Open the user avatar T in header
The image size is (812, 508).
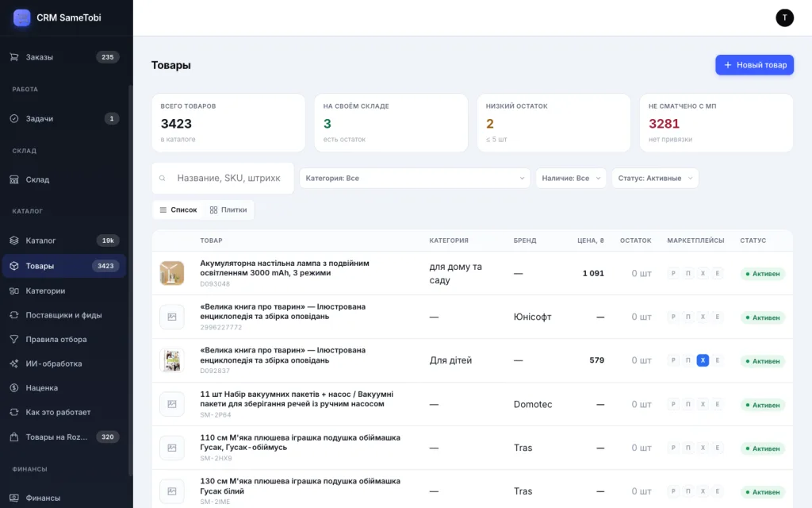tap(784, 17)
